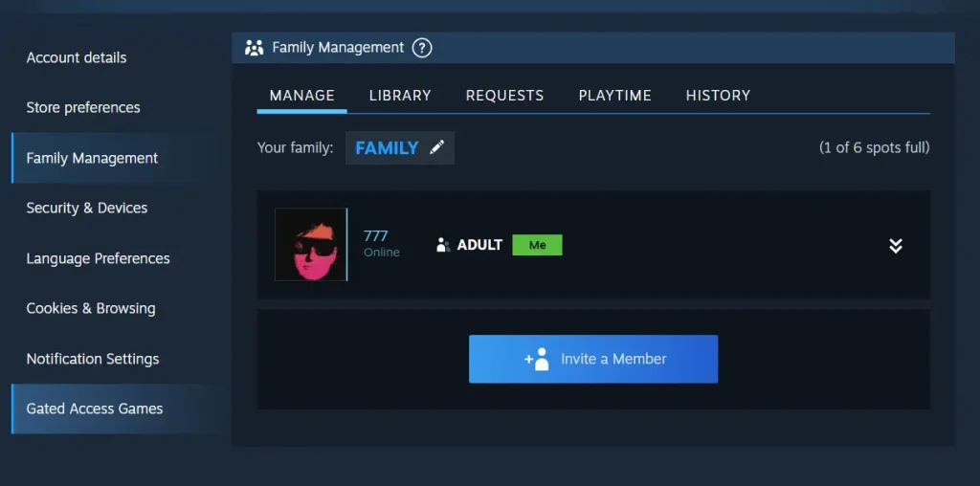Click the family group icon in header
The height and width of the screenshot is (486, 980).
click(x=254, y=48)
